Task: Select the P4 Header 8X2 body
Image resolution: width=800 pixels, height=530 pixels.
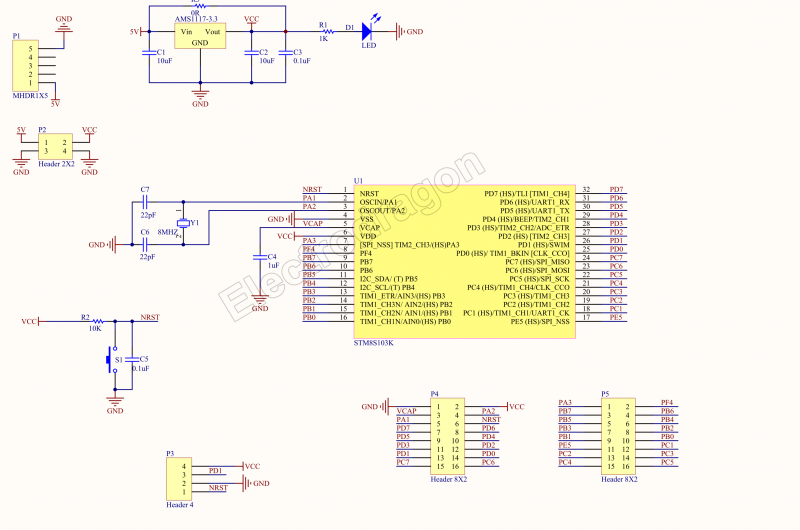Action: (447, 436)
